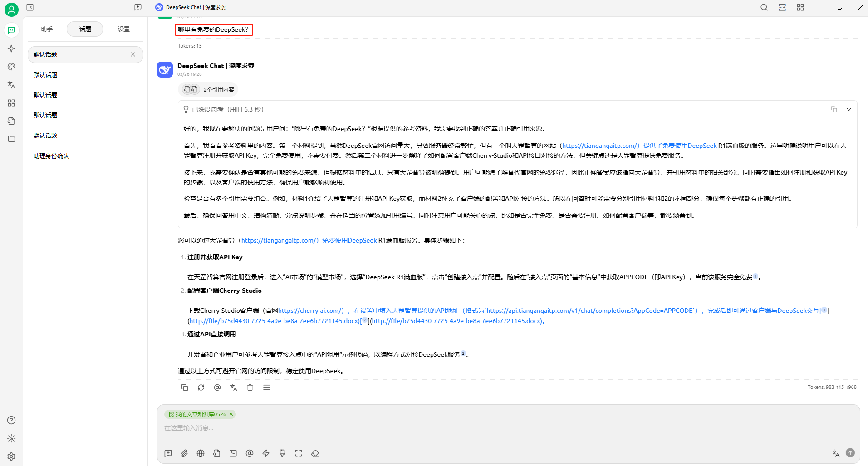The width and height of the screenshot is (868, 466).
Task: Mention a model in input toolbar
Action: (x=250, y=453)
